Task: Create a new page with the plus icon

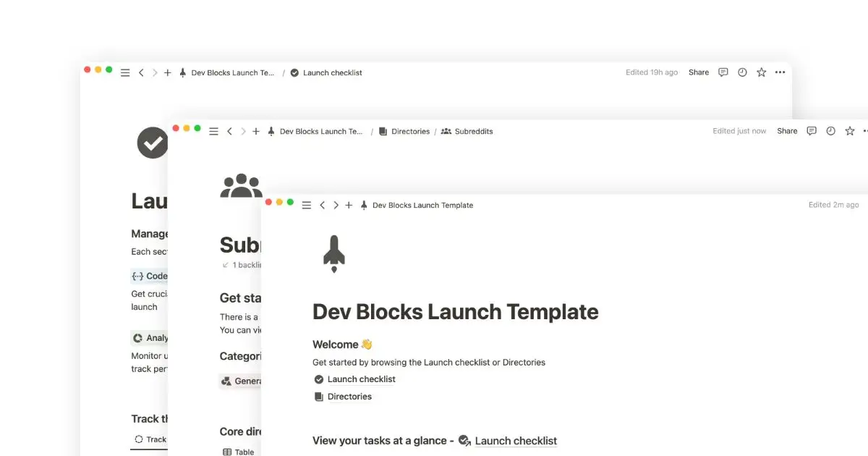Action: pyautogui.click(x=349, y=205)
